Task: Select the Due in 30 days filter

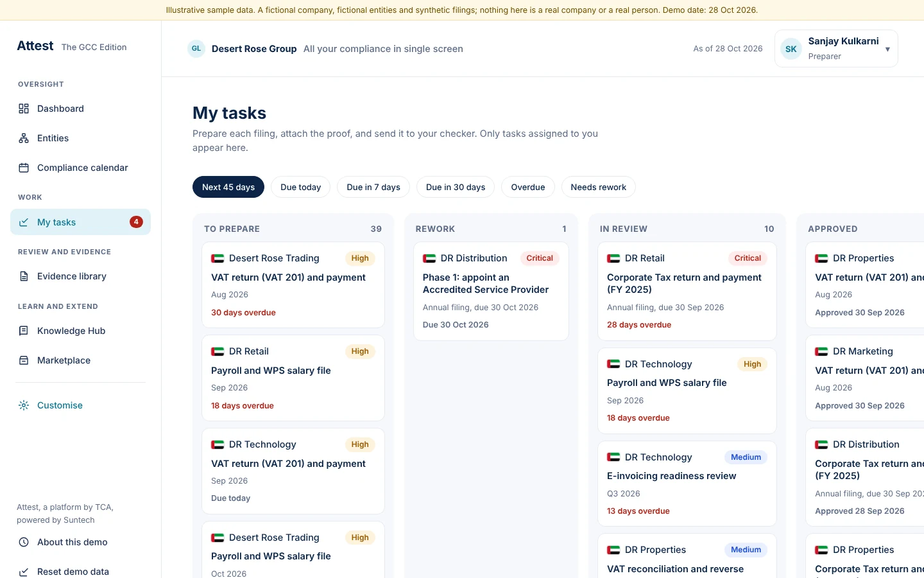Action: (x=456, y=187)
